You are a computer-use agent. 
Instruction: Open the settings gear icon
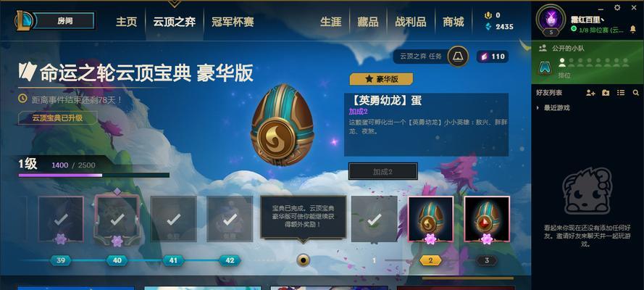click(x=617, y=7)
